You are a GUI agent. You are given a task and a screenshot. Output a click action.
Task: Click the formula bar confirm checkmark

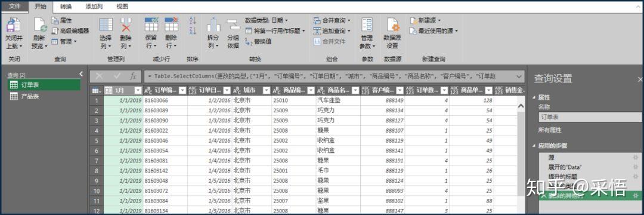117,76
